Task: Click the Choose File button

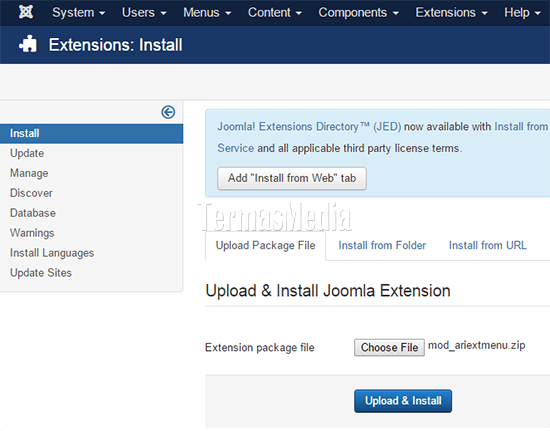Action: click(389, 348)
